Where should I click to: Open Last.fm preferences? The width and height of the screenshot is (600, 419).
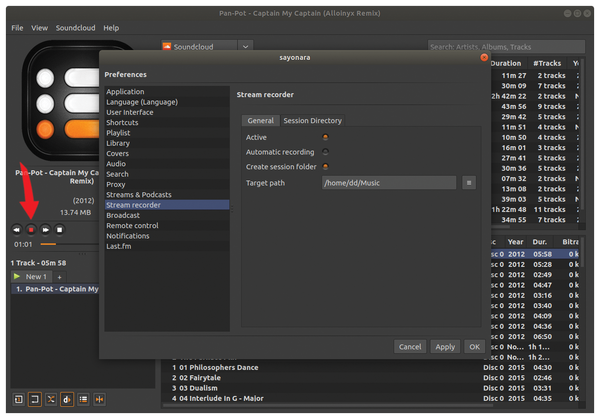pyautogui.click(x=167, y=246)
